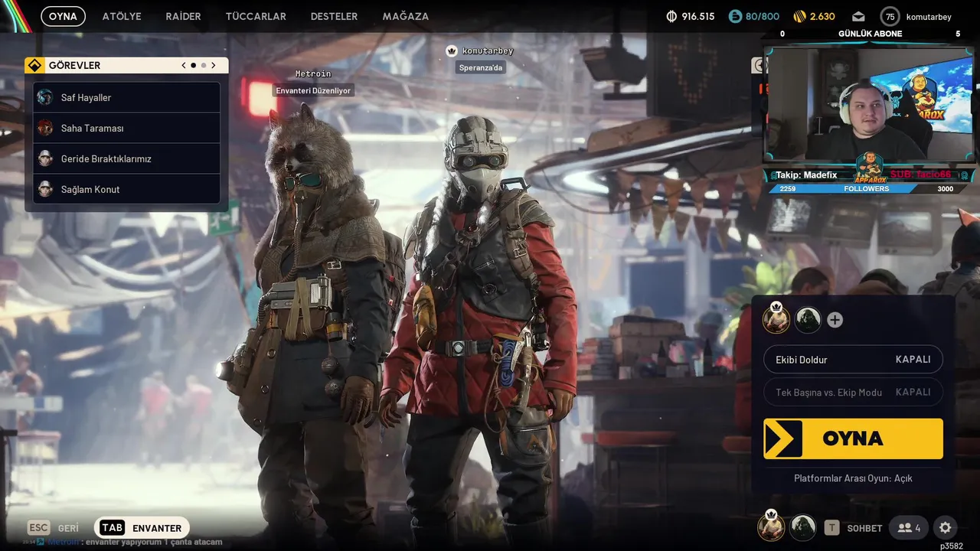Open the DESTELER tab
This screenshot has height=551, width=980.
pos(334,16)
